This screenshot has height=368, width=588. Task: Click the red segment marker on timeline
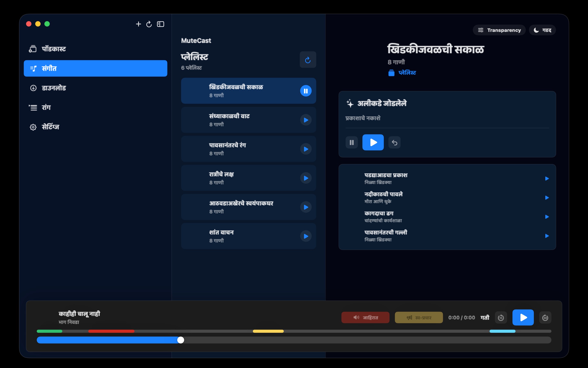111,331
